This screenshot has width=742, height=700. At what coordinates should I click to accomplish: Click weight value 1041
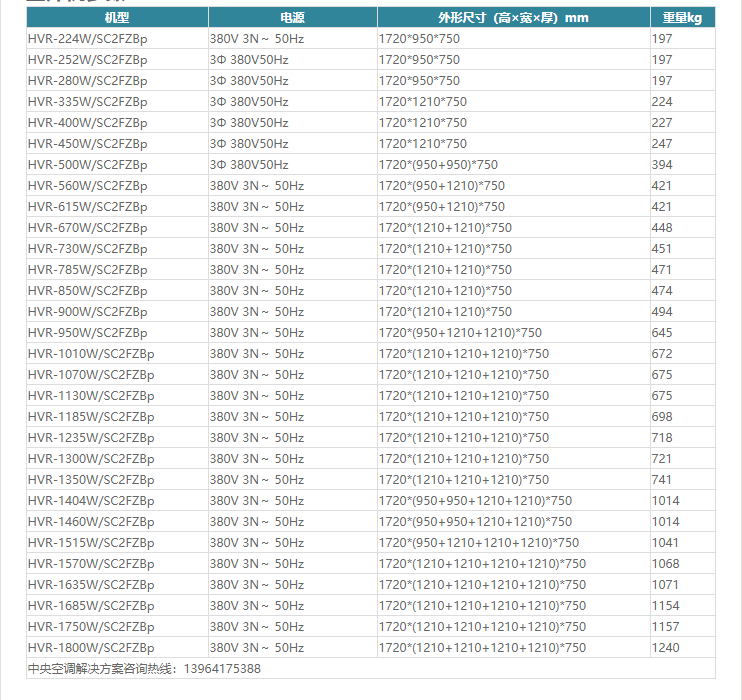pos(665,542)
